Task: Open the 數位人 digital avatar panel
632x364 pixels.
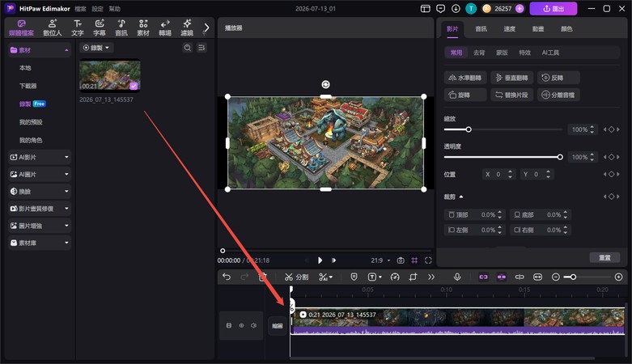Action: click(53, 28)
